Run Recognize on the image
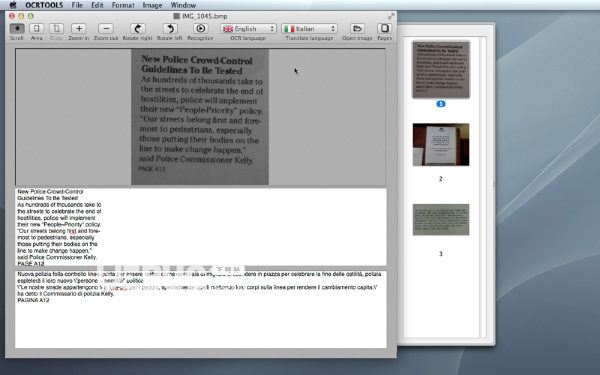Screen dimensions: 600x375 [x=200, y=29]
